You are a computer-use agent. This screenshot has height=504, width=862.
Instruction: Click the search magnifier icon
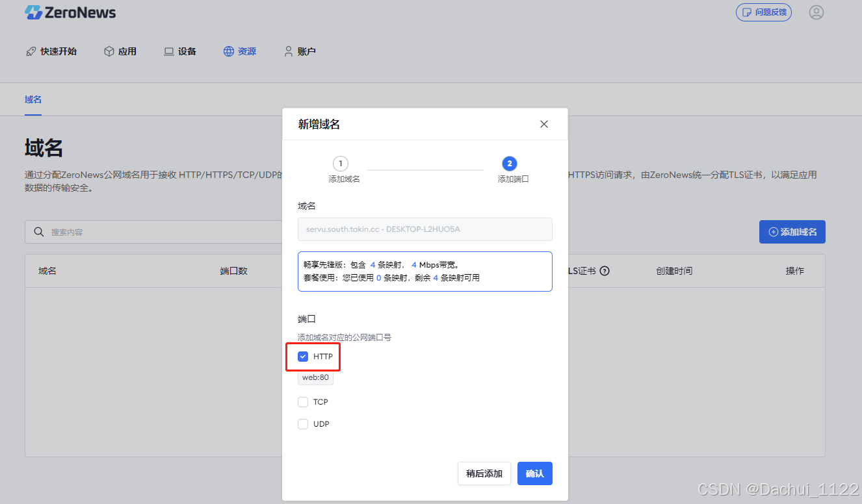click(x=39, y=232)
